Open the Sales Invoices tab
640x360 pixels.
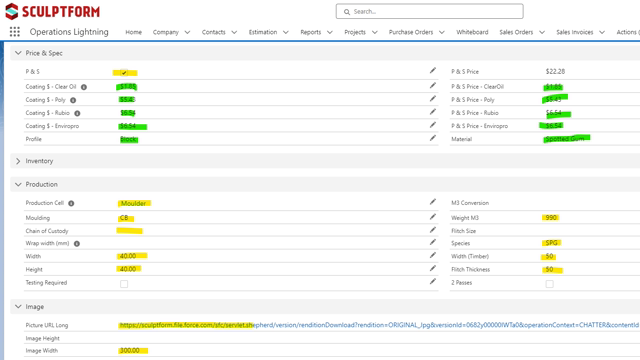tap(575, 32)
